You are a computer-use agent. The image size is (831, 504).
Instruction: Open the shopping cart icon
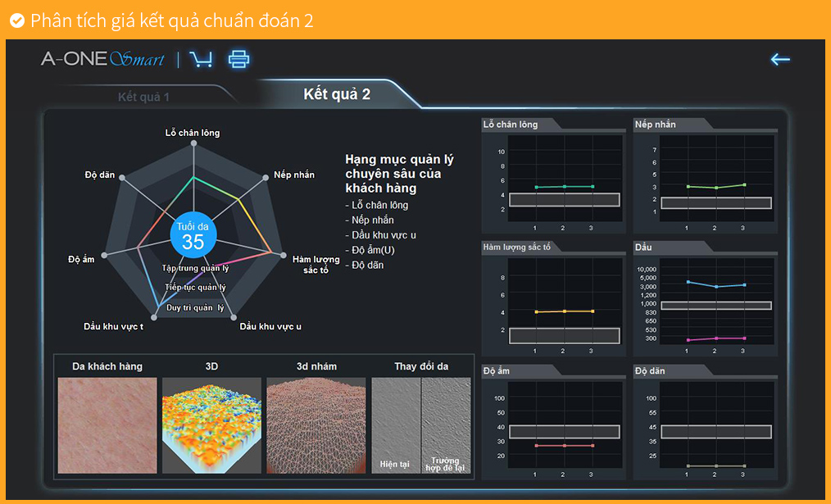pyautogui.click(x=201, y=59)
